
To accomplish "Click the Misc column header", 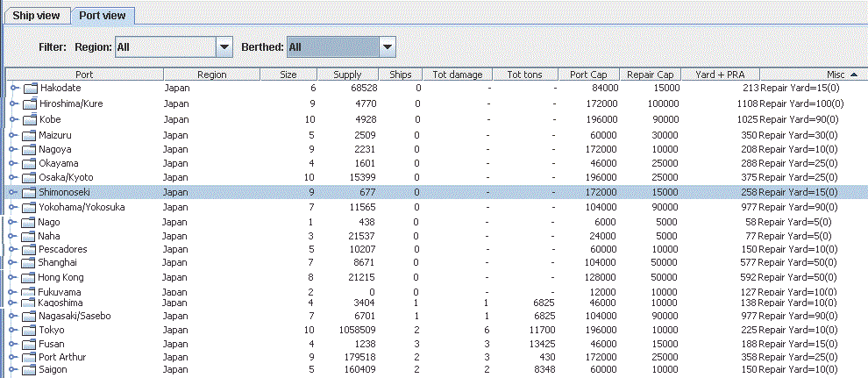I will coord(814,75).
